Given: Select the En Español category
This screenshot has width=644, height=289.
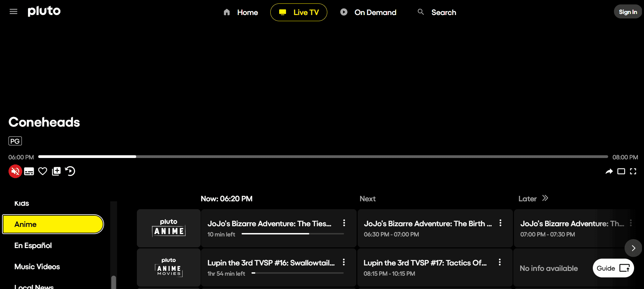Looking at the screenshot, I should click(33, 245).
